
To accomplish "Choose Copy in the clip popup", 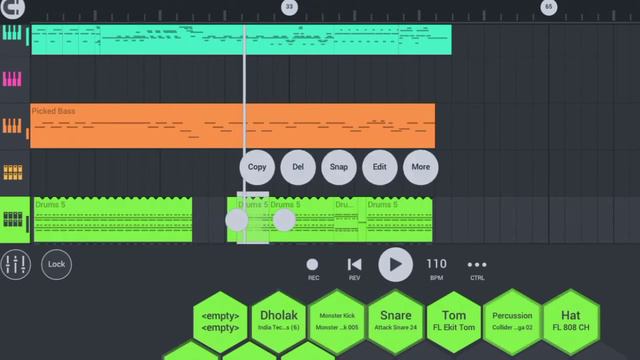I will click(x=257, y=167).
